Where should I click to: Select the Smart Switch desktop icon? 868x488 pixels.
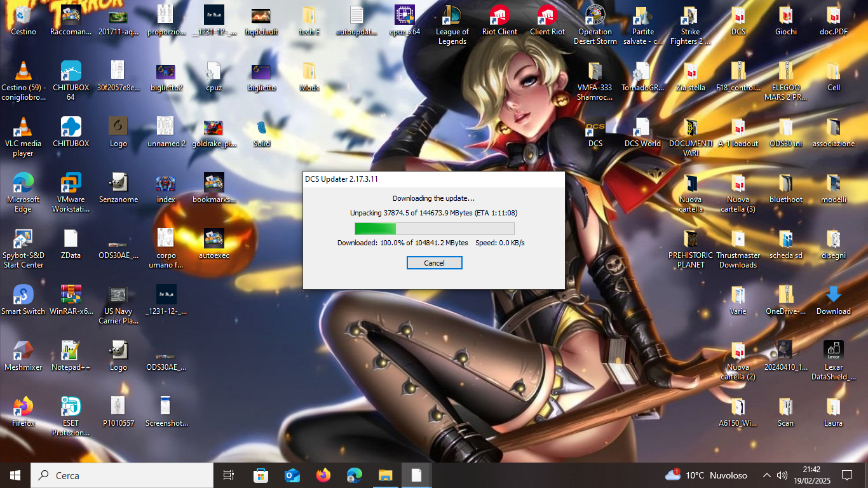24,299
